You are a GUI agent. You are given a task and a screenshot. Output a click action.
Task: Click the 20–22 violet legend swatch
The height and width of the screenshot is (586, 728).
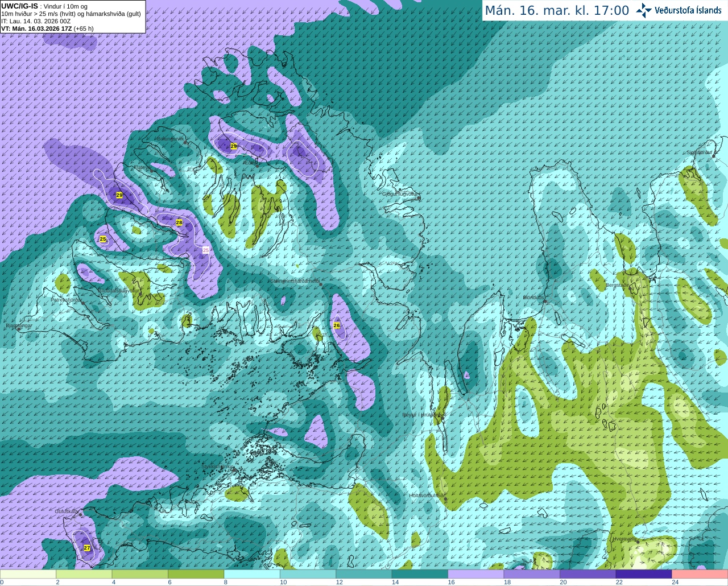(588, 574)
